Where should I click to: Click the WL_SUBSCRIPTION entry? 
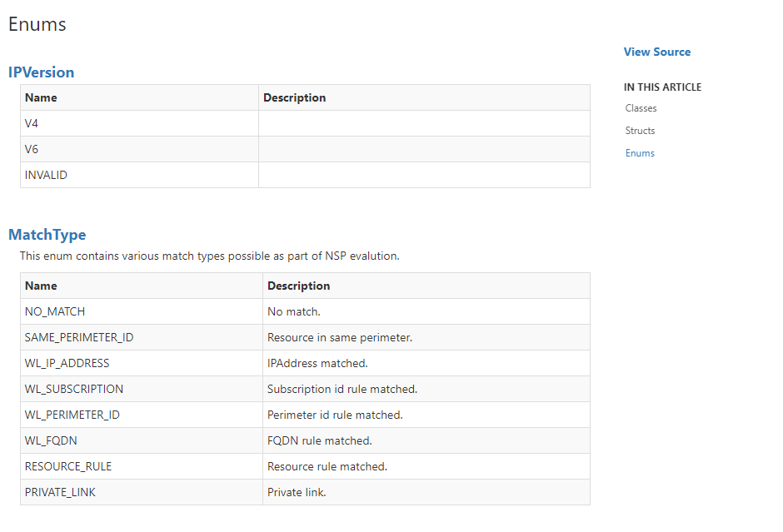pyautogui.click(x=74, y=390)
